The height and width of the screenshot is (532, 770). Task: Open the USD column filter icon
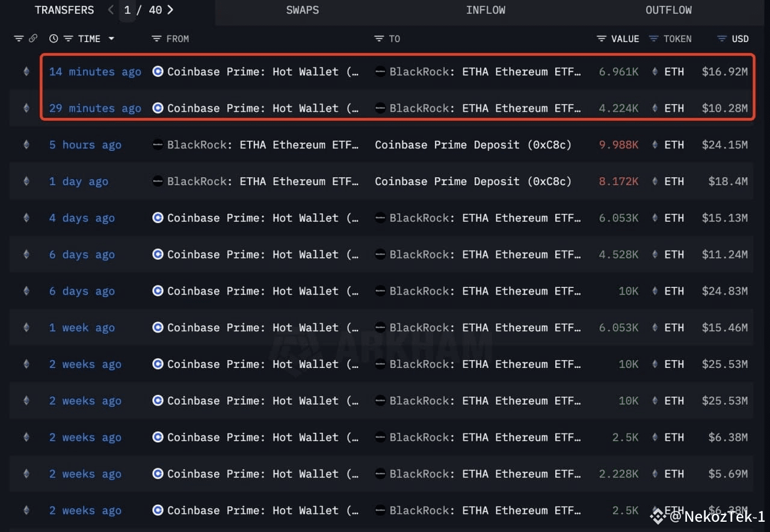[722, 38]
